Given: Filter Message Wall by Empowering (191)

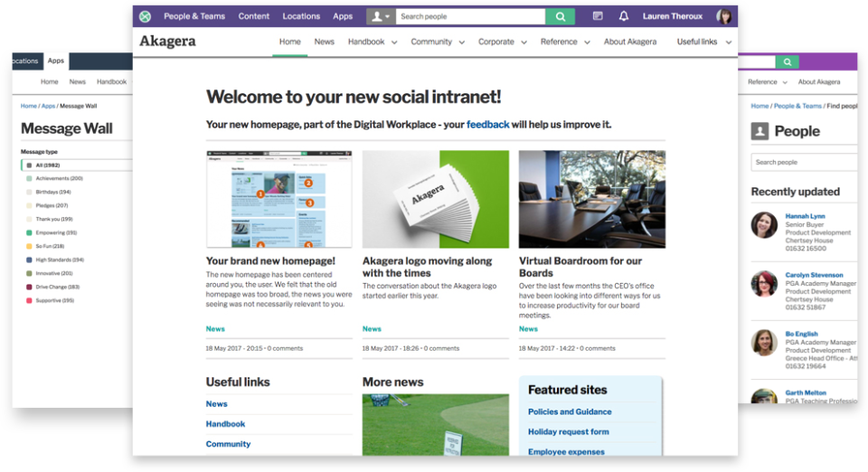Looking at the screenshot, I should pos(52,232).
